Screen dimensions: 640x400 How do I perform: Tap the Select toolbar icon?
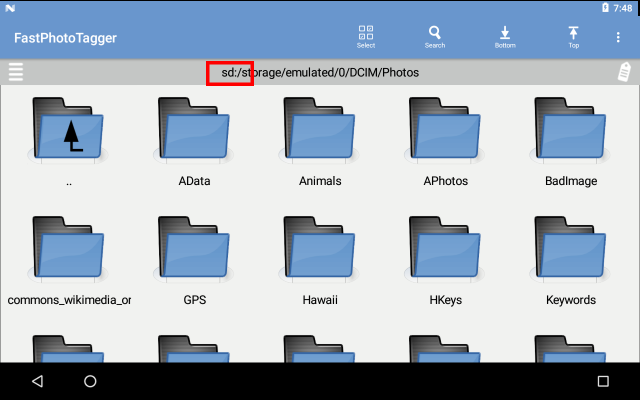366,37
